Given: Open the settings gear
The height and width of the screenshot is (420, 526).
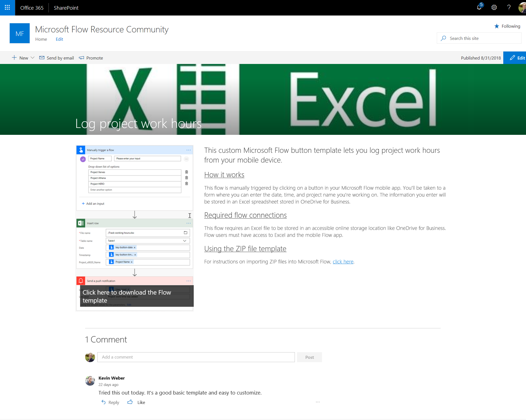Looking at the screenshot, I should tap(494, 8).
